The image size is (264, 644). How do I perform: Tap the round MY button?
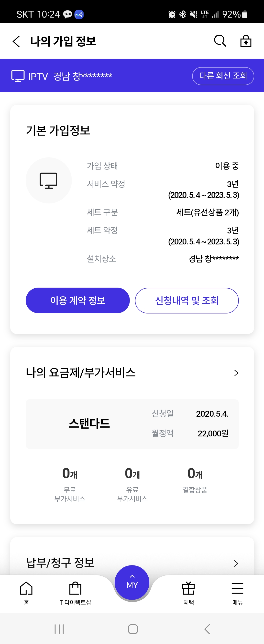coord(132,583)
